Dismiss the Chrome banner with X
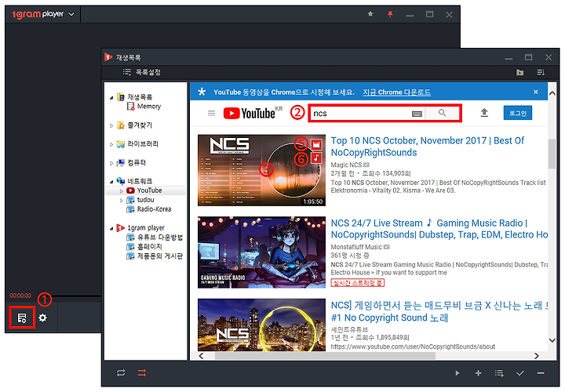 coord(535,92)
